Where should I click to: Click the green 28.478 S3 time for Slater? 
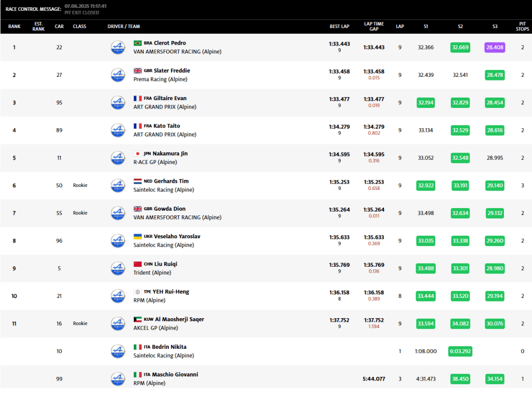(495, 75)
